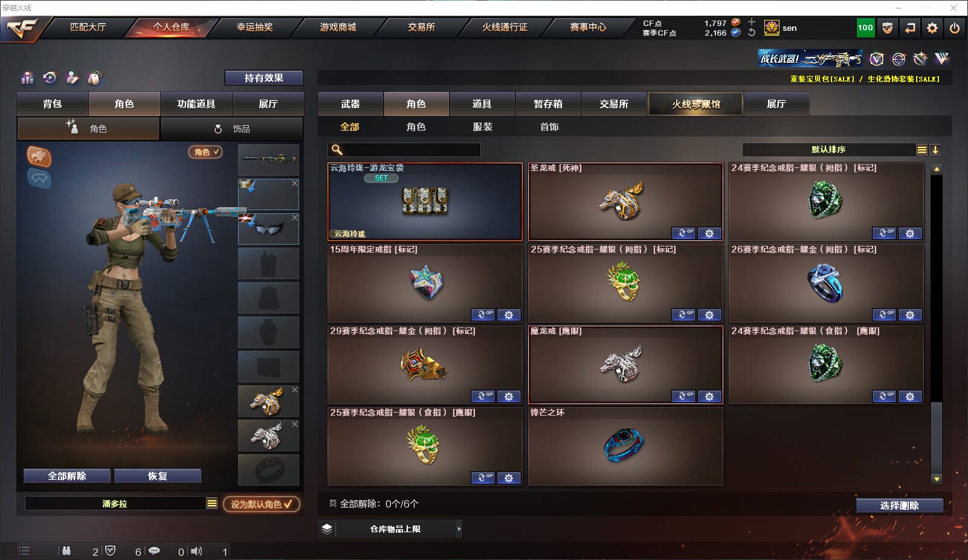The width and height of the screenshot is (968, 560).
Task: Switch to the 火线珍藏馆 tab
Action: click(695, 104)
